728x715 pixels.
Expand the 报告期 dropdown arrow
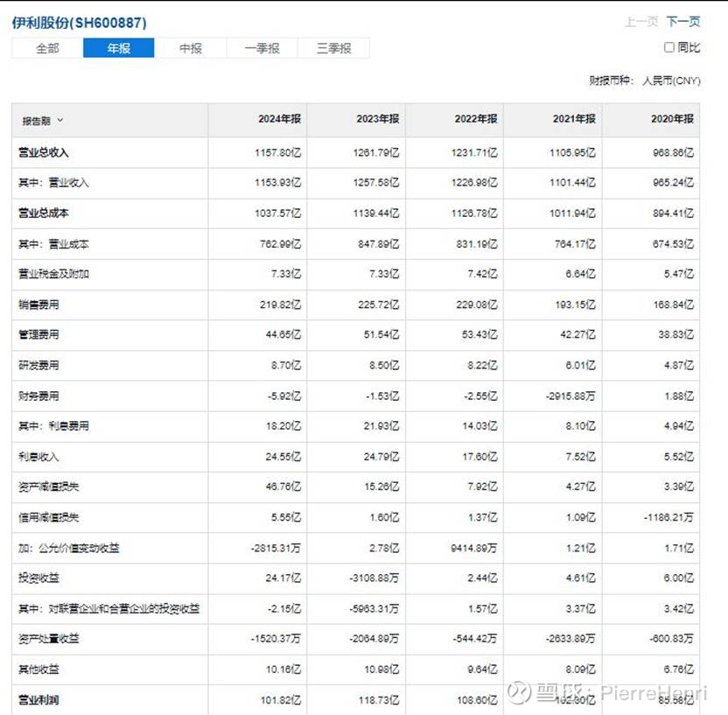click(x=59, y=120)
